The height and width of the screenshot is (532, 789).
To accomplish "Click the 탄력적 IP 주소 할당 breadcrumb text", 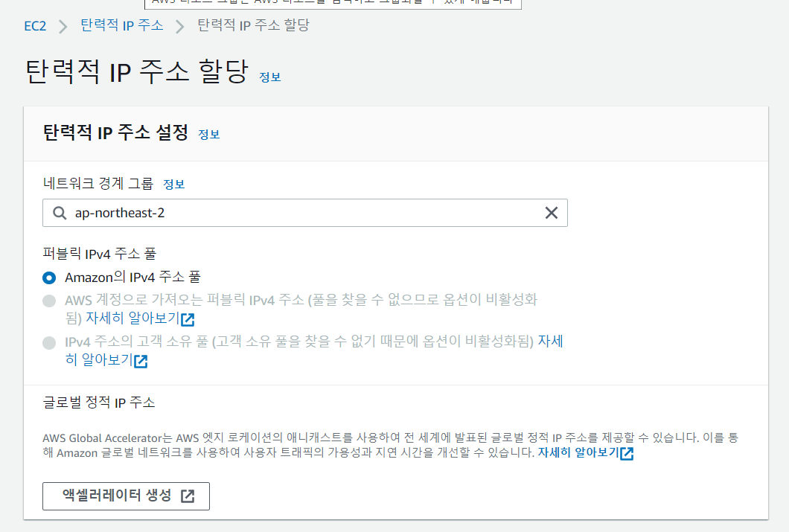I will tap(253, 25).
